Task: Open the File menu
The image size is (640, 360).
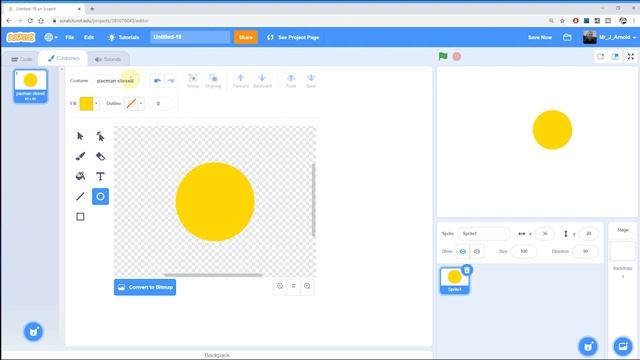Action: pyautogui.click(x=70, y=37)
